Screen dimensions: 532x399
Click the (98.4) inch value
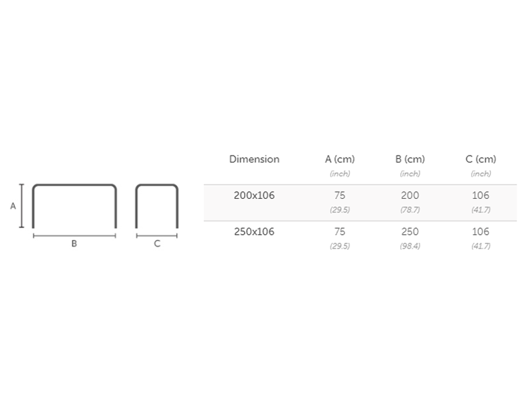tap(410, 246)
